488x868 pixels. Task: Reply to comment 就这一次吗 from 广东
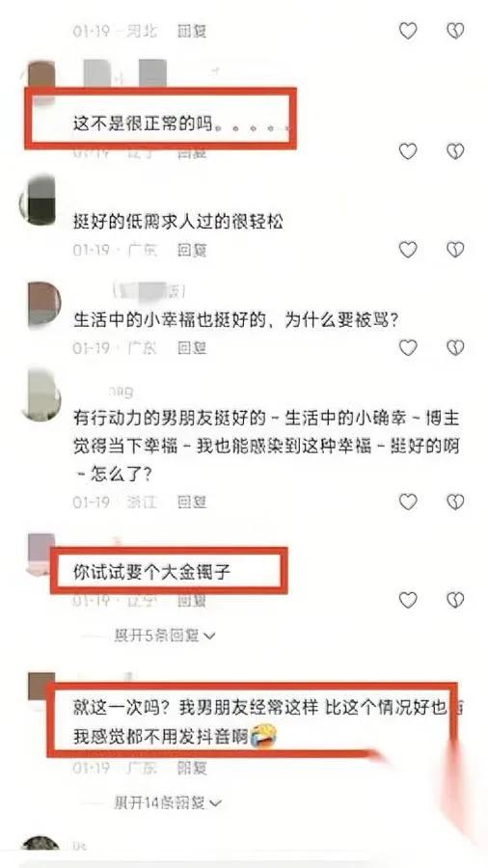[x=191, y=769]
